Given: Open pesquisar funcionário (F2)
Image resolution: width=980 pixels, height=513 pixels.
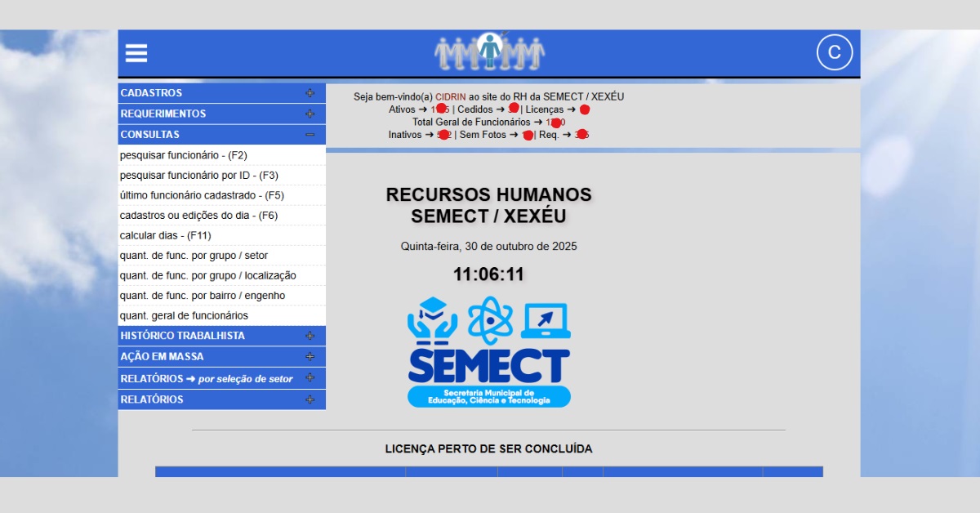Looking at the screenshot, I should [183, 155].
